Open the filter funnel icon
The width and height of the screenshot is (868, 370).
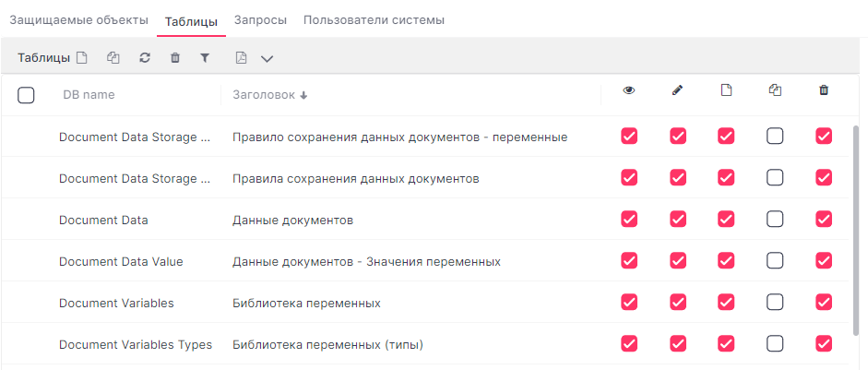click(205, 57)
